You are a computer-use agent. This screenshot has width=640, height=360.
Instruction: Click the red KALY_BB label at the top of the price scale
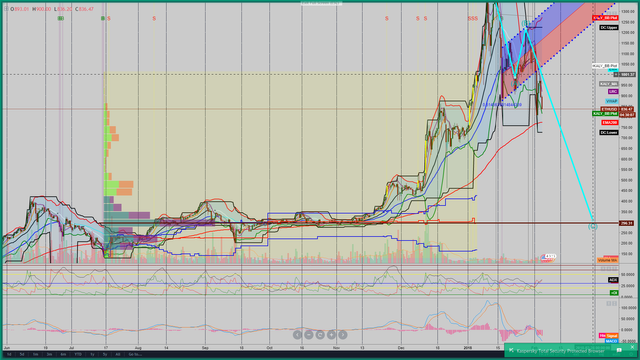click(605, 18)
